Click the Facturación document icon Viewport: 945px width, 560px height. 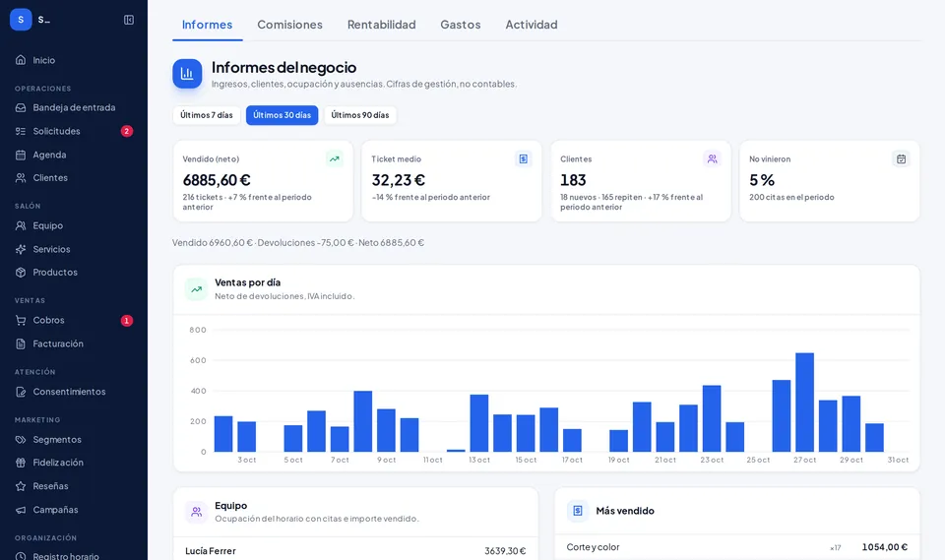[21, 343]
